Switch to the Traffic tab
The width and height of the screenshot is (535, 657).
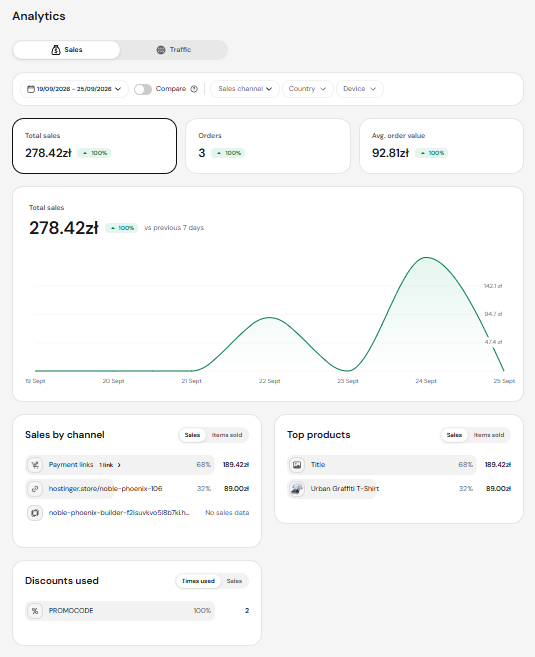click(x=174, y=50)
